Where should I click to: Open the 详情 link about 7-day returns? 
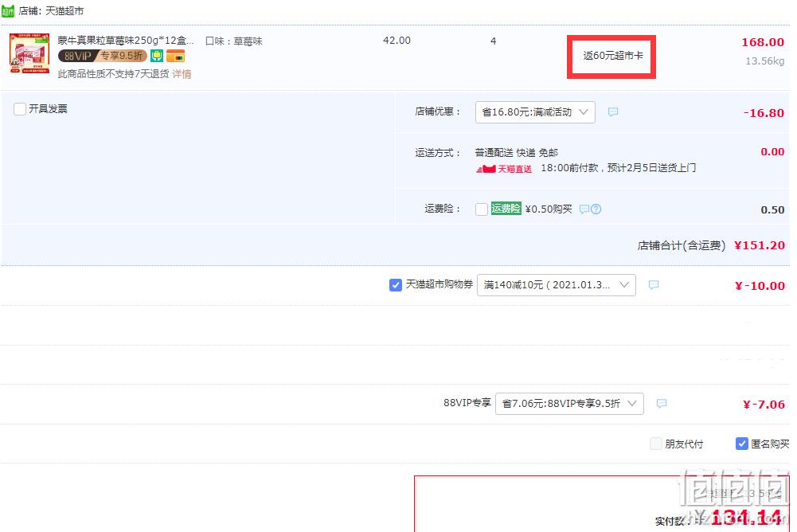click(x=182, y=74)
